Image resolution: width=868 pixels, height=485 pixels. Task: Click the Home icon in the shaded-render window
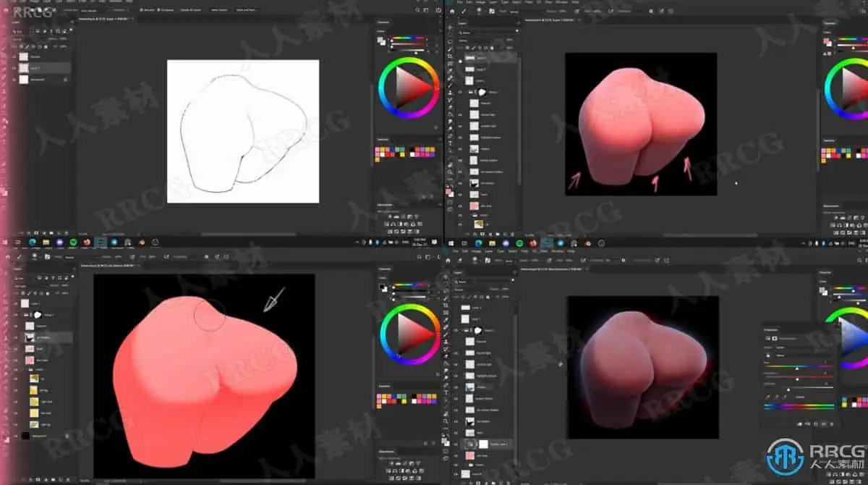point(452,11)
